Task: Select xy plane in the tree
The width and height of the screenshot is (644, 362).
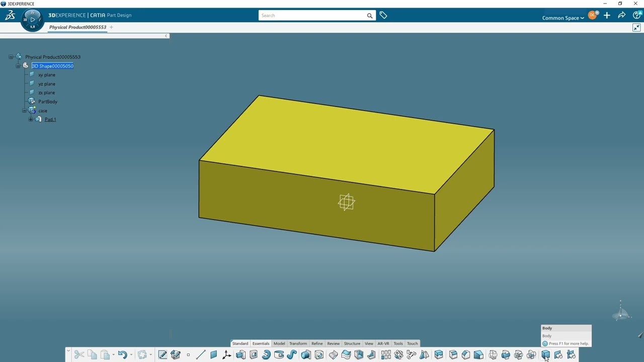Action: [47, 75]
